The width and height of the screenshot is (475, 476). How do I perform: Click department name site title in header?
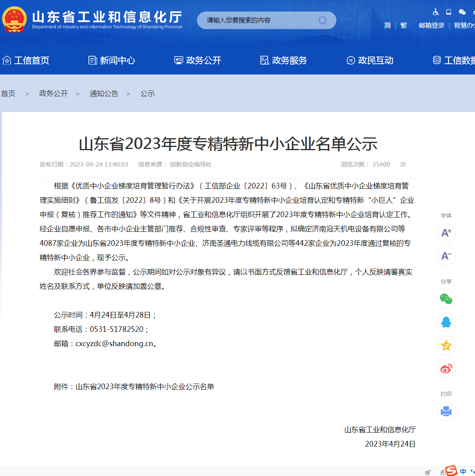tap(107, 20)
